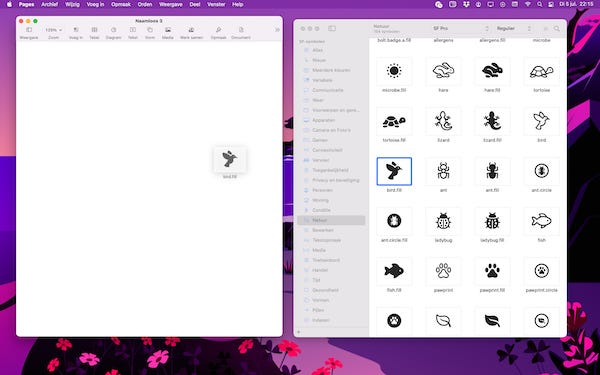The width and height of the screenshot is (600, 375).
Task: Select the outlined lizard symbol
Action: [443, 121]
